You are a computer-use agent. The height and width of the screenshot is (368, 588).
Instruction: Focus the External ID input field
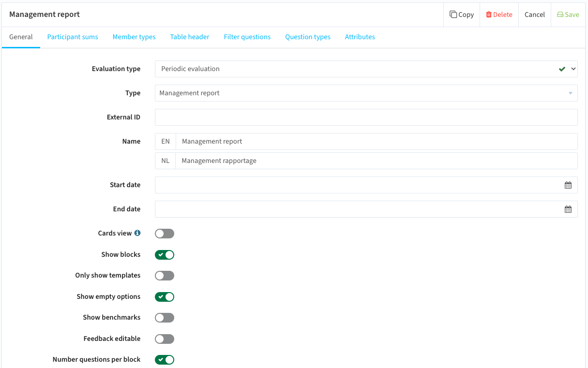(366, 117)
